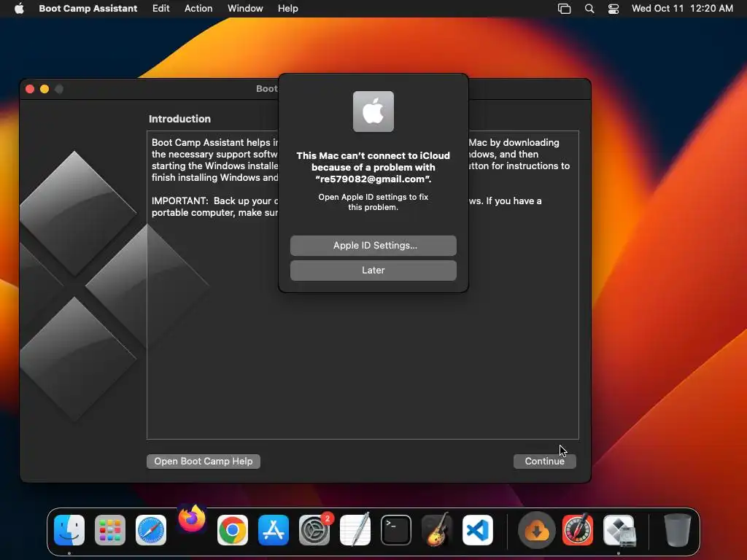
Task: Click Continue in Boot Camp Assistant
Action: [544, 461]
